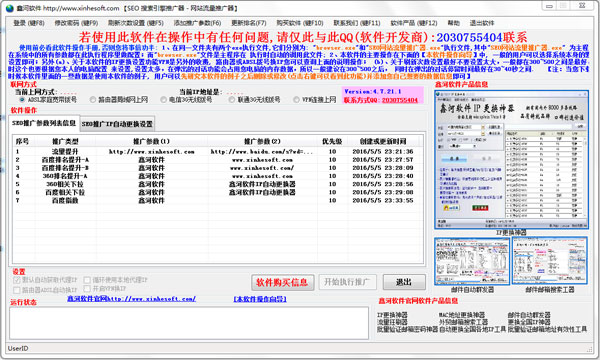Select row 3 百度排名提升-B

click(x=218, y=168)
